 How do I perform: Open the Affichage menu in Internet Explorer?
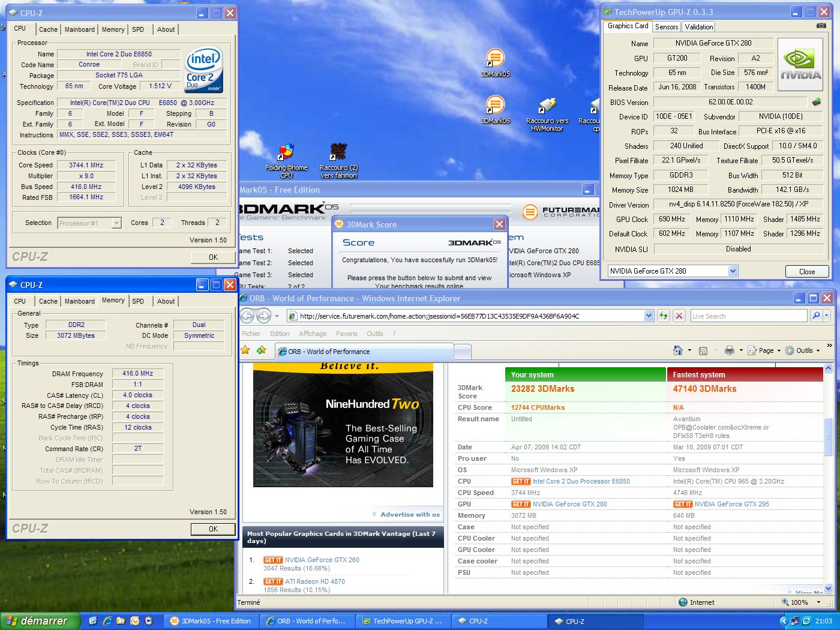[313, 334]
